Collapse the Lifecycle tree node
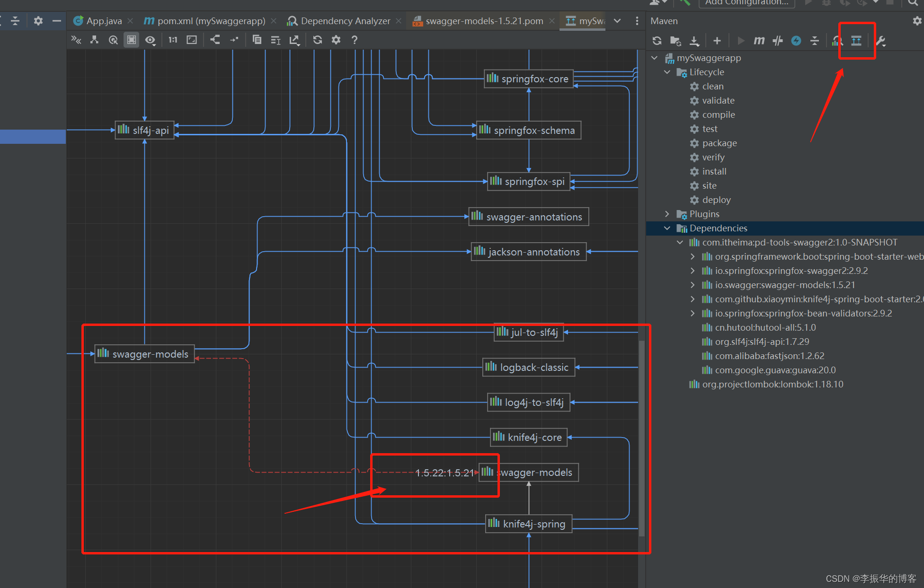Screen dimensions: 924x588 click(x=667, y=72)
